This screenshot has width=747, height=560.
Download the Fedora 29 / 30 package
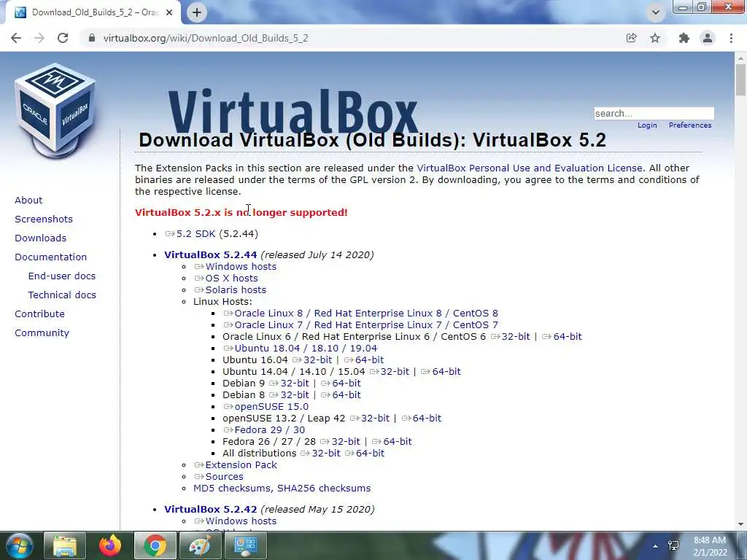264,430
